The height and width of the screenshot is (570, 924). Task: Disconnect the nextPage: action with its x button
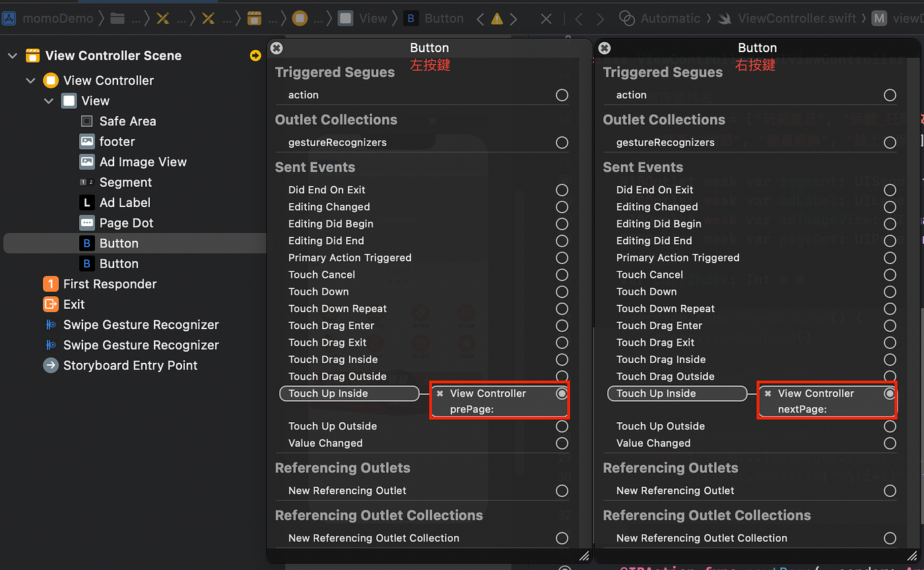click(768, 393)
